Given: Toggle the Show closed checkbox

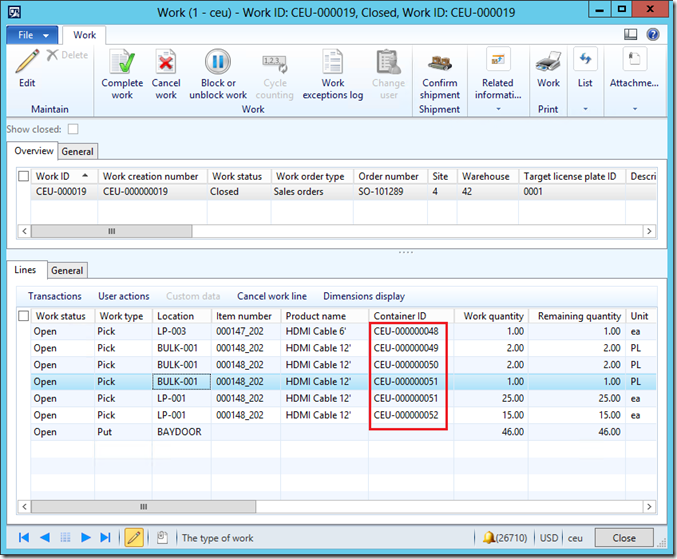Looking at the screenshot, I should pyautogui.click(x=73, y=129).
